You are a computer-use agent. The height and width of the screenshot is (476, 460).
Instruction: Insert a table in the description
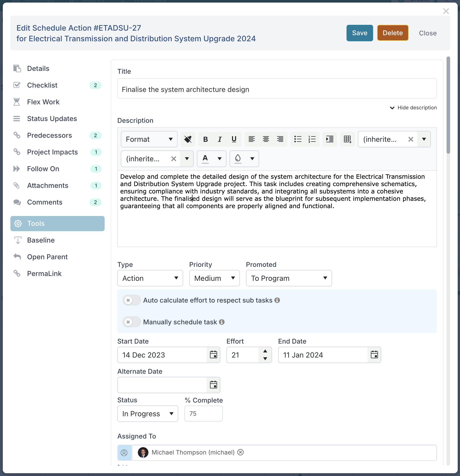[347, 139]
